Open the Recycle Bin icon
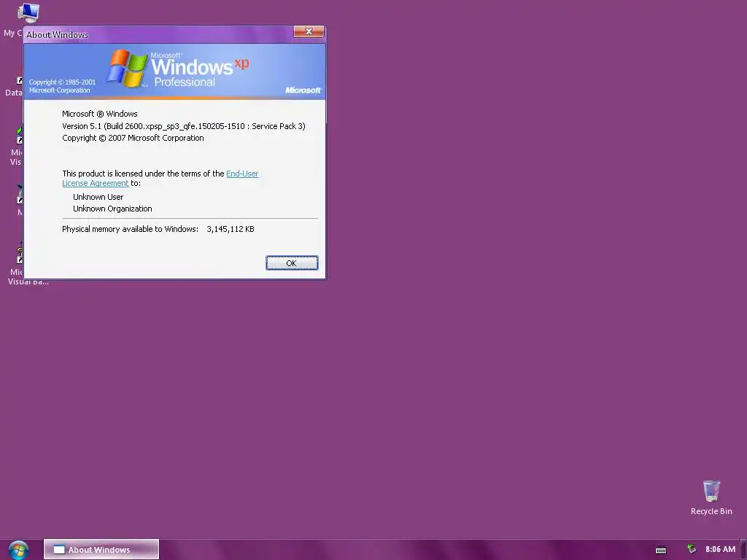 pyautogui.click(x=711, y=491)
